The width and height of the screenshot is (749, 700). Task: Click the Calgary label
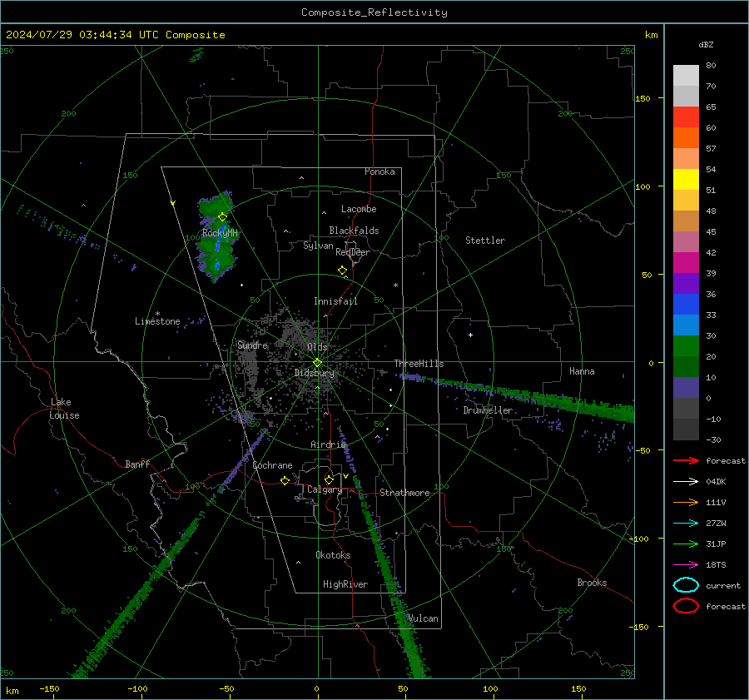325,489
